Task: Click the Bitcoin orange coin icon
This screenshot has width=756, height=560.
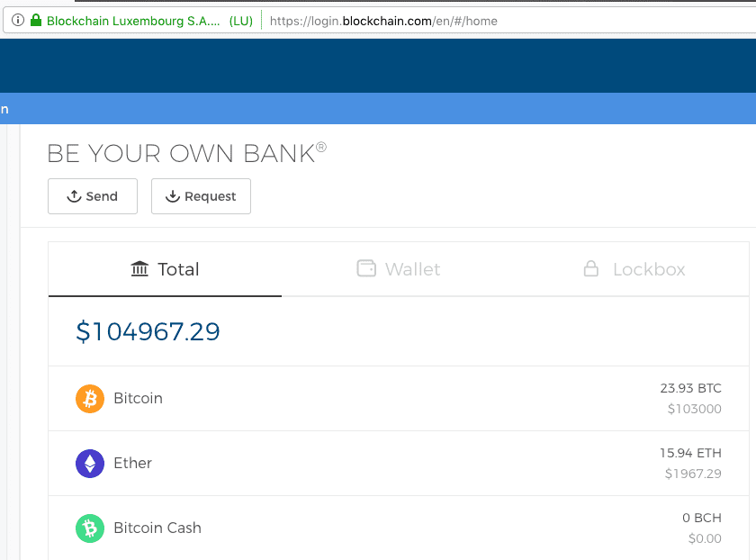Action: pos(90,399)
